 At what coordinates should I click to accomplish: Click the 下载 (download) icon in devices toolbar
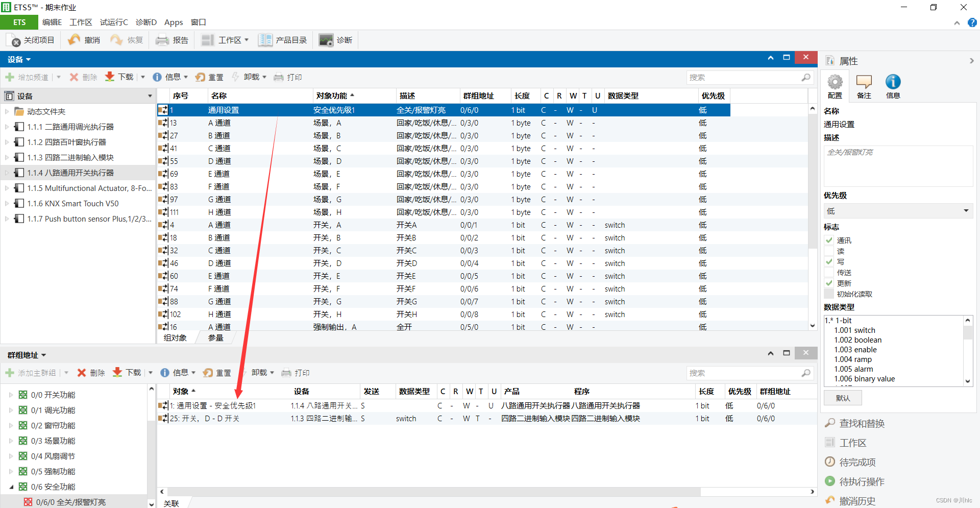tap(110, 77)
